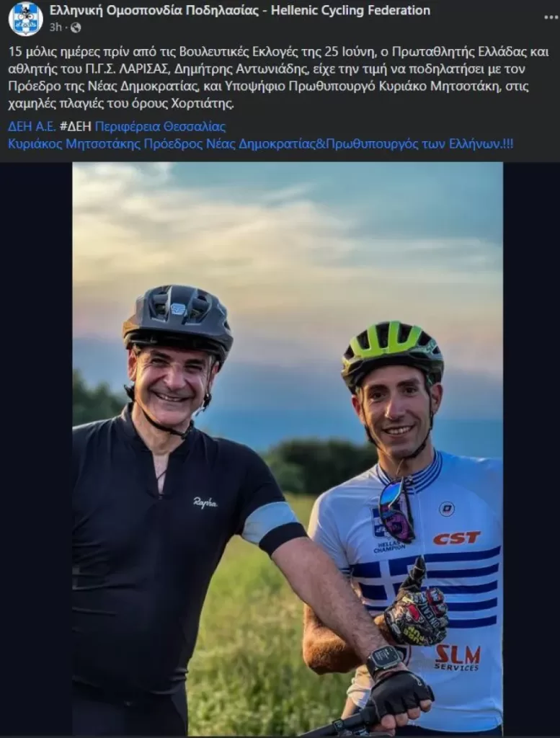Follow the ΔΕΗ Α.Ε. tagged page link

(x=32, y=127)
